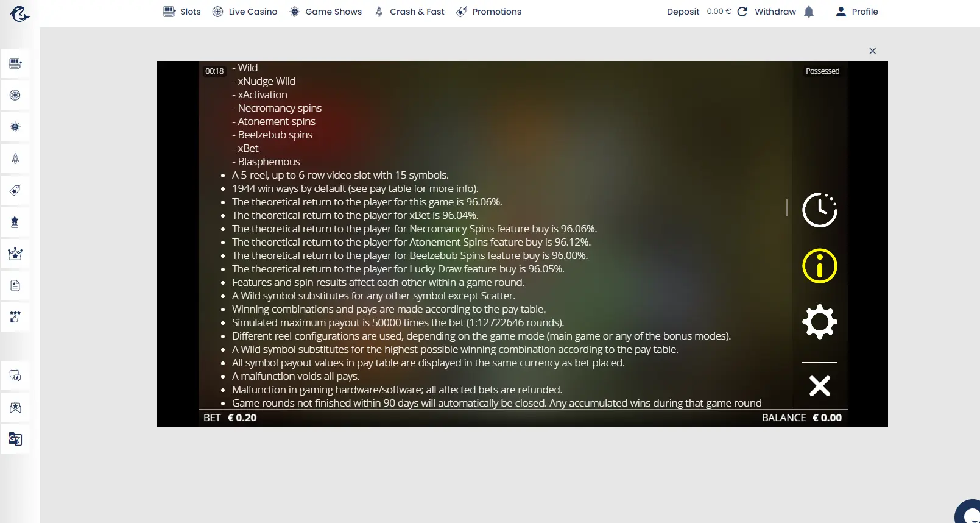Click the header balance showing 0.00 €

719,12
